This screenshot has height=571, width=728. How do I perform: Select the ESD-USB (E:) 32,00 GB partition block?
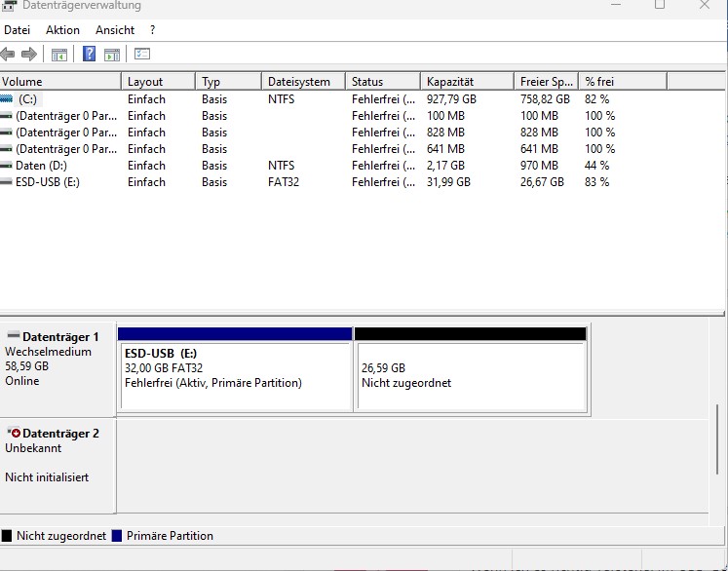(236, 369)
